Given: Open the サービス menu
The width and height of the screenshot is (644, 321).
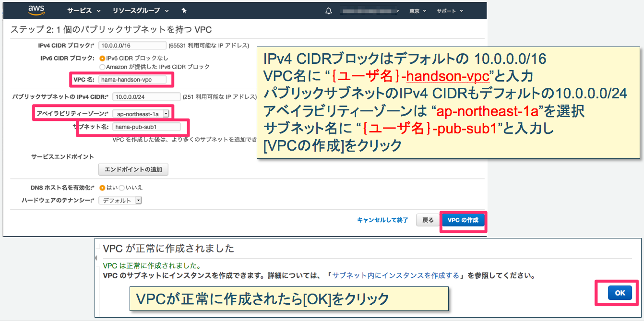Looking at the screenshot, I should tap(84, 11).
